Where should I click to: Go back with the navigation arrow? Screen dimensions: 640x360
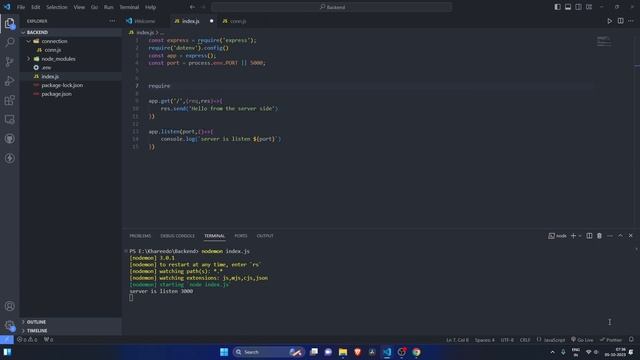pos(192,7)
